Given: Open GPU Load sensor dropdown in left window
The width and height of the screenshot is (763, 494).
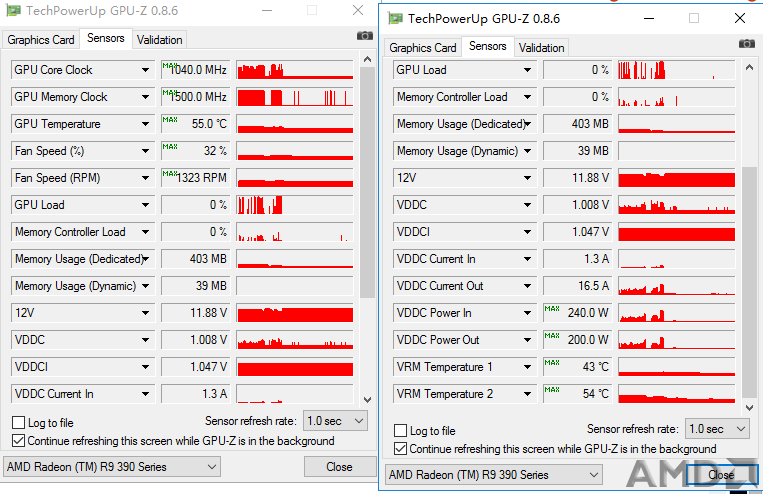Looking at the screenshot, I should (145, 205).
